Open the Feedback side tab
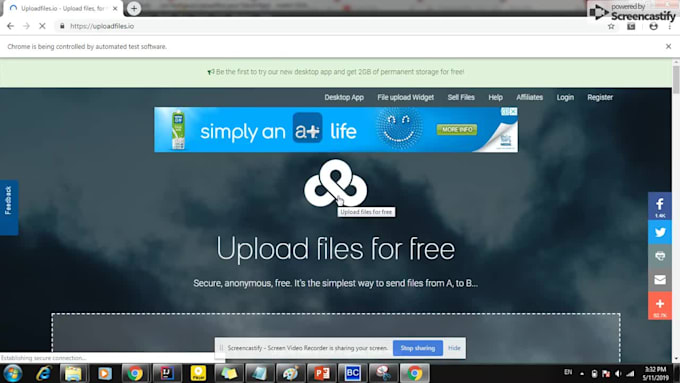Image resolution: width=680 pixels, height=383 pixels. (8, 207)
